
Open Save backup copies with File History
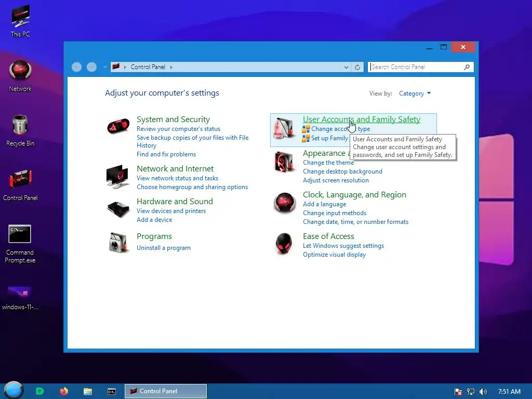pyautogui.click(x=192, y=141)
